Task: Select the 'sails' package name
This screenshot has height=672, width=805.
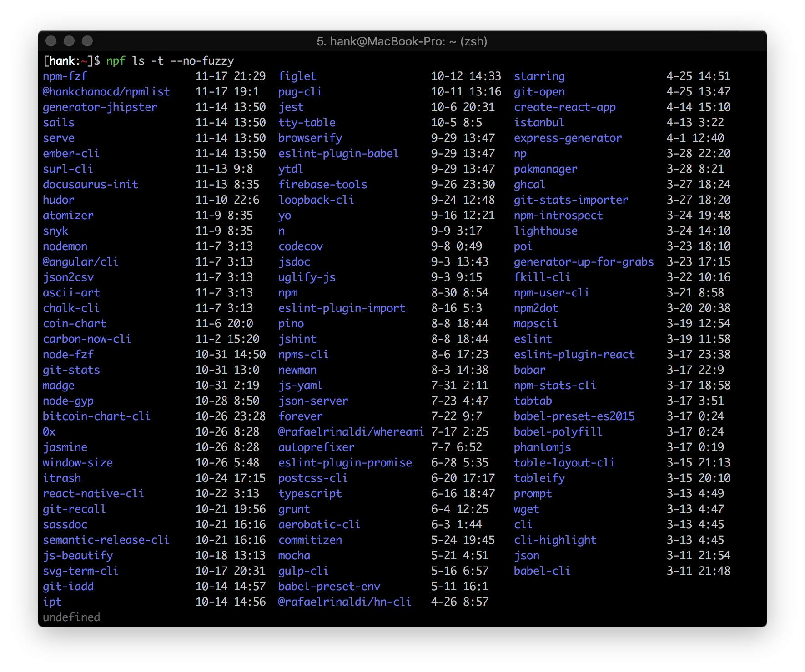Action: point(59,123)
